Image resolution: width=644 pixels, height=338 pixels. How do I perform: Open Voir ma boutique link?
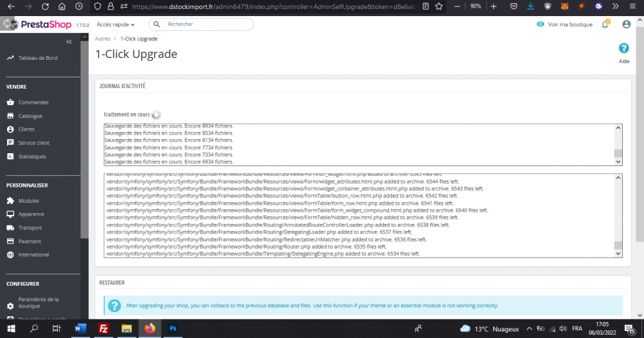[x=565, y=24]
